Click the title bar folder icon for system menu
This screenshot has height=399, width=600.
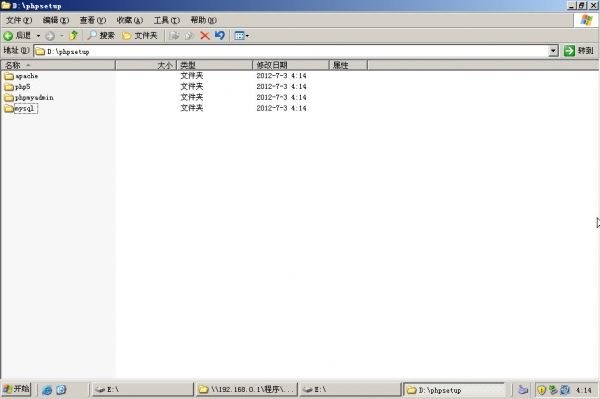point(6,5)
